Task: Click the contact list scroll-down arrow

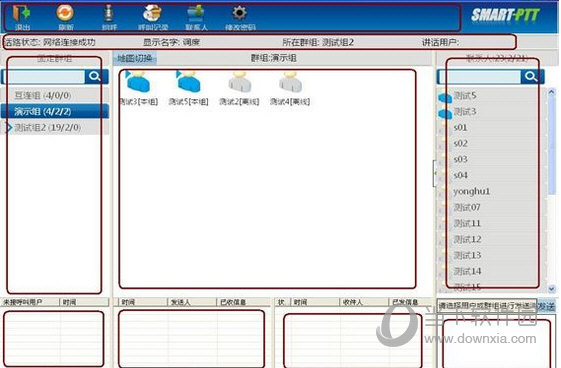Action: click(551, 288)
